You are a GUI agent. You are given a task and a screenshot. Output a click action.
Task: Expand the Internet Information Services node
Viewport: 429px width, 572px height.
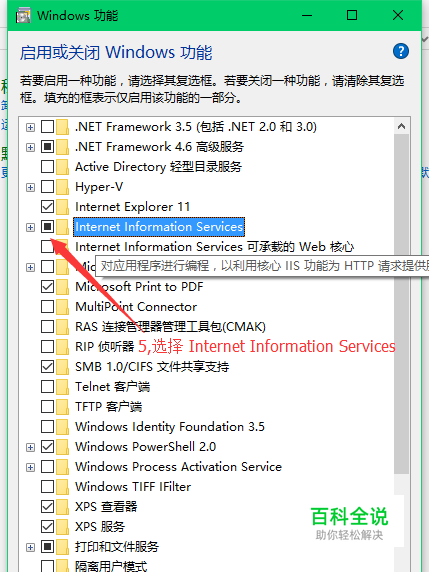coord(31,227)
